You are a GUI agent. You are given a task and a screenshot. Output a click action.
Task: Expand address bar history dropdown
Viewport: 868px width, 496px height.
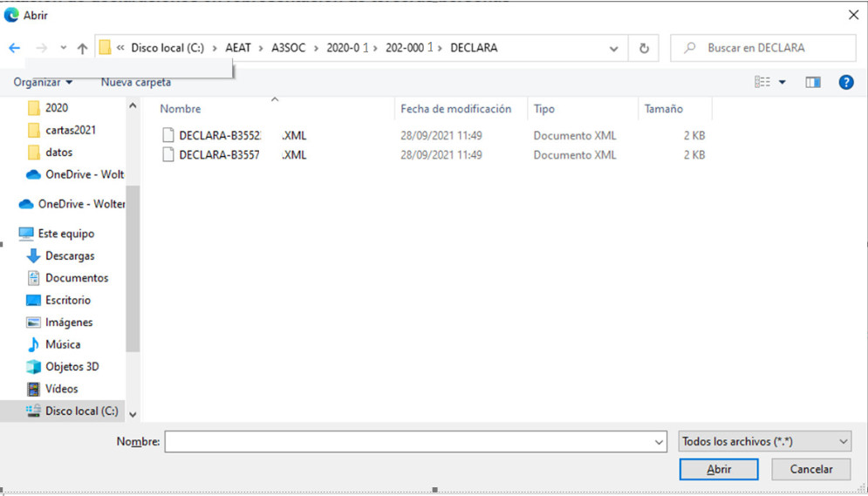tap(613, 49)
